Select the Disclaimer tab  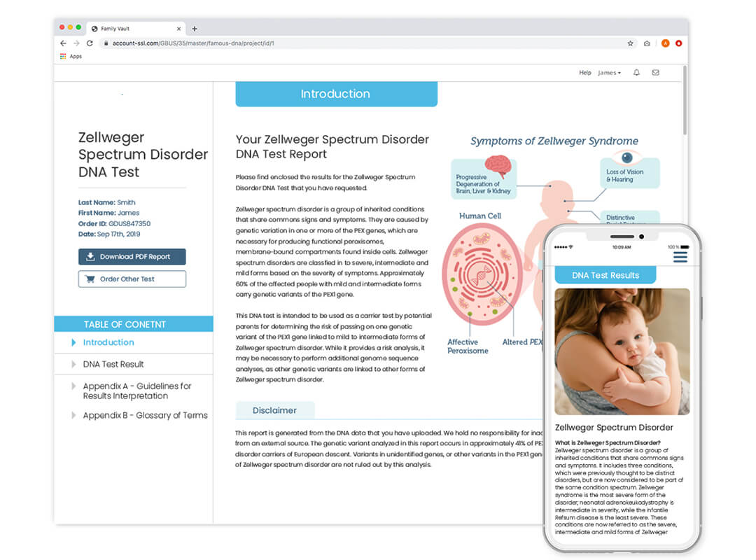[275, 410]
